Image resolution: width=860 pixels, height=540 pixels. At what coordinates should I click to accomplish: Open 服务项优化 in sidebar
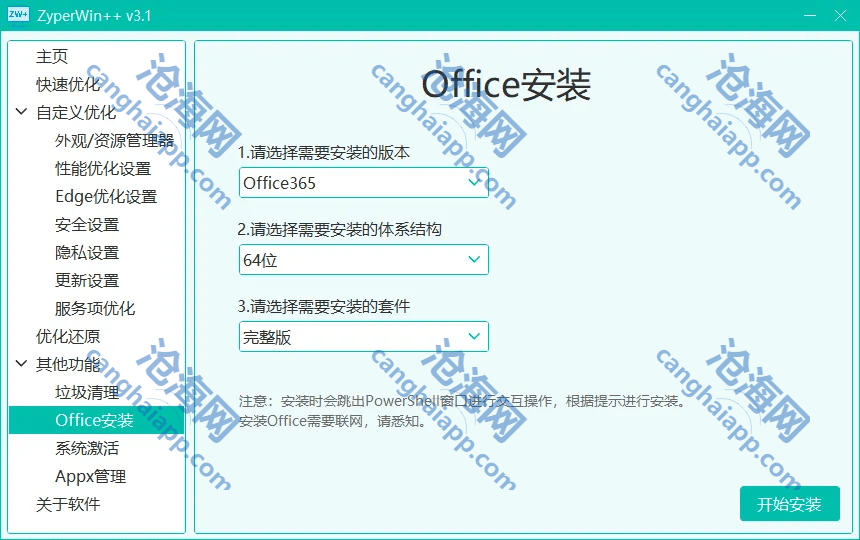[x=95, y=309]
